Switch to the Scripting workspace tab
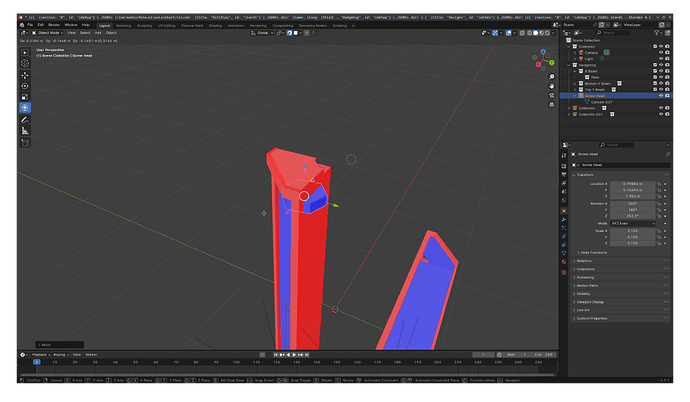The height and width of the screenshot is (402, 690). pyautogui.click(x=339, y=26)
